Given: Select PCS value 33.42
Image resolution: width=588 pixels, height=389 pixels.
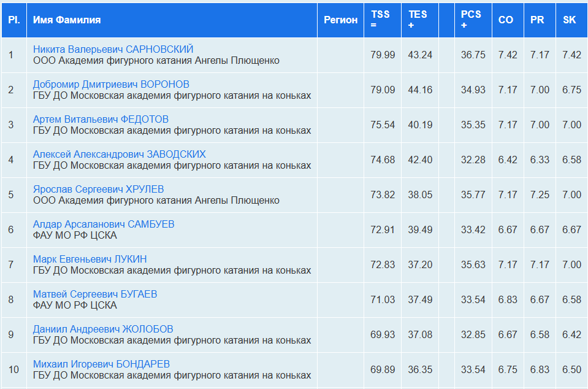Looking at the screenshot, I should coord(473,229).
